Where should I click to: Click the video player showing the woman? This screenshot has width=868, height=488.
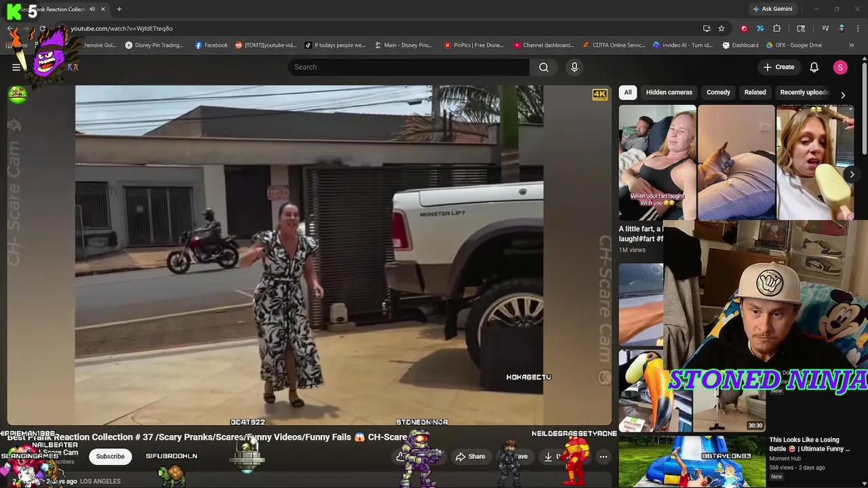pyautogui.click(x=309, y=255)
